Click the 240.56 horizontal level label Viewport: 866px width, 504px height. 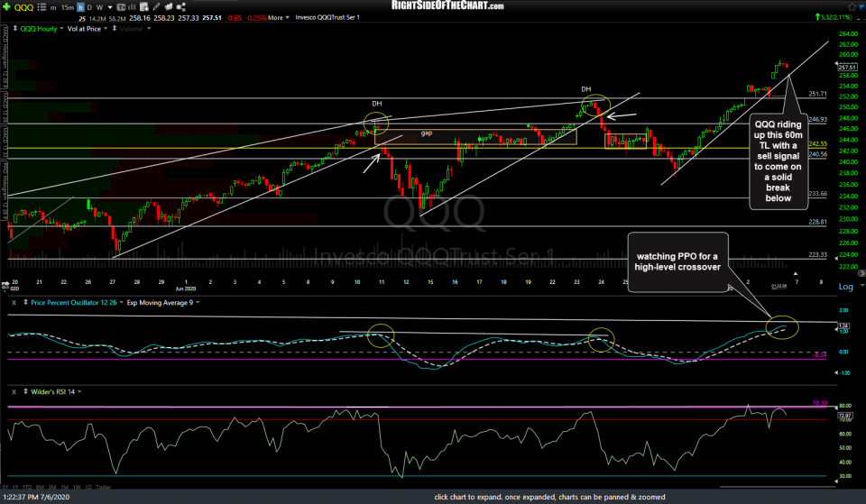pyautogui.click(x=817, y=154)
